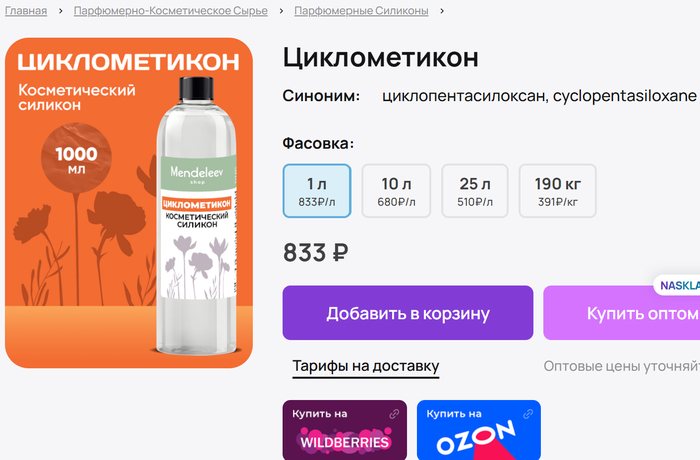The image size is (700, 460).
Task: Click the chevron after Парфюмерные Силиконы
Action: [x=442, y=11]
